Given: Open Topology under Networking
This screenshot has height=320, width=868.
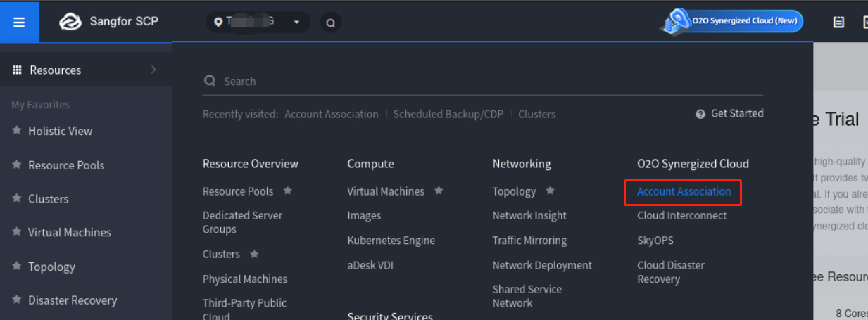Looking at the screenshot, I should click(514, 191).
